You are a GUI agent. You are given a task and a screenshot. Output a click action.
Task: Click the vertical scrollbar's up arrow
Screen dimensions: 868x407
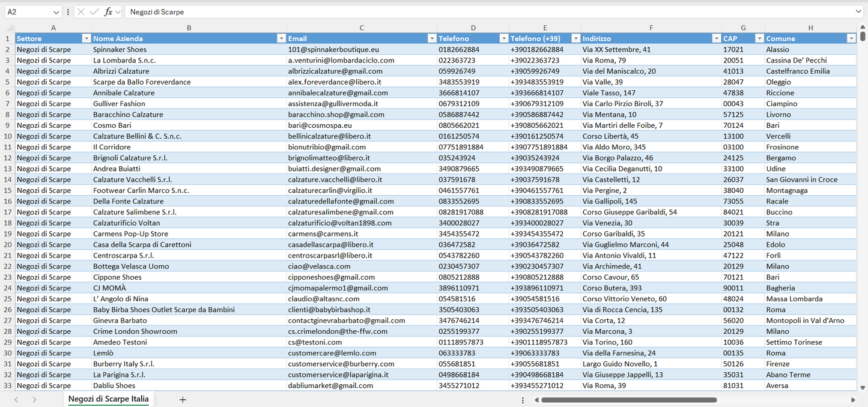pos(863,28)
